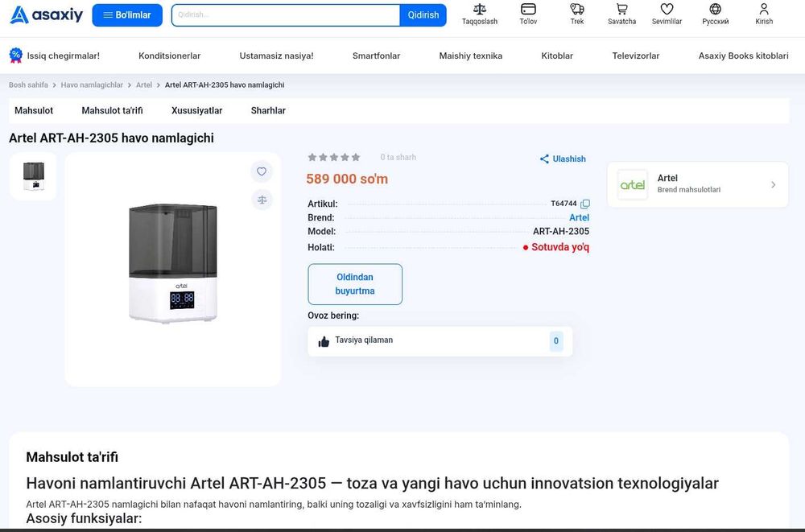Click the Mahsulot ta'rifi section heading

[x=72, y=457]
